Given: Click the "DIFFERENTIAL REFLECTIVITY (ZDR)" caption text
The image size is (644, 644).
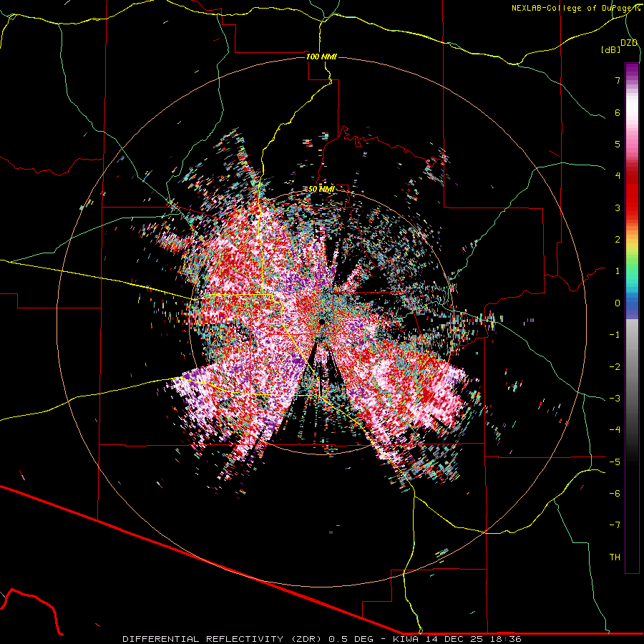Looking at the screenshot, I should pos(223,639).
